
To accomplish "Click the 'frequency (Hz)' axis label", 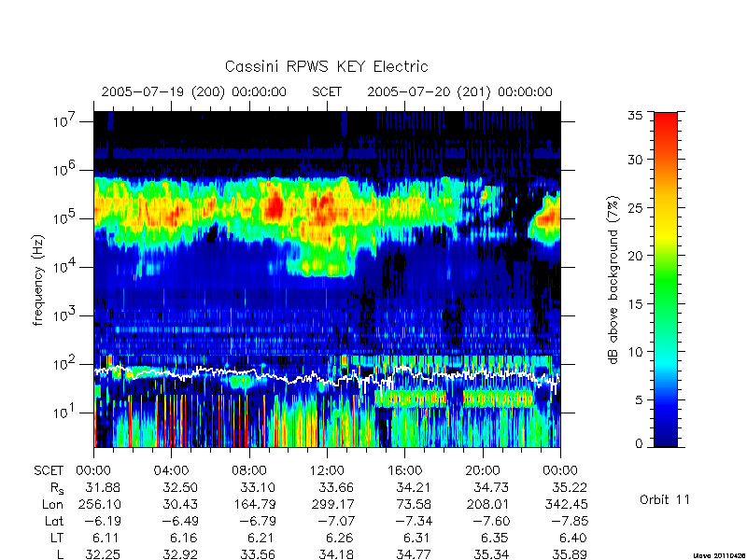I will coord(38,281).
